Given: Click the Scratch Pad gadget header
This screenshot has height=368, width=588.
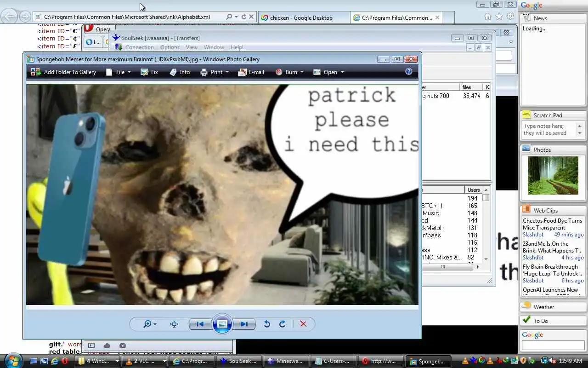Looking at the screenshot, I should click(x=553, y=115).
